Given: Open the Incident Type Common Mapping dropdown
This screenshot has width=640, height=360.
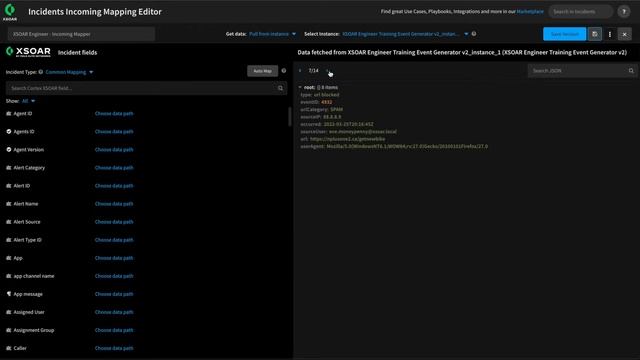Looking at the screenshot, I should click(x=69, y=72).
